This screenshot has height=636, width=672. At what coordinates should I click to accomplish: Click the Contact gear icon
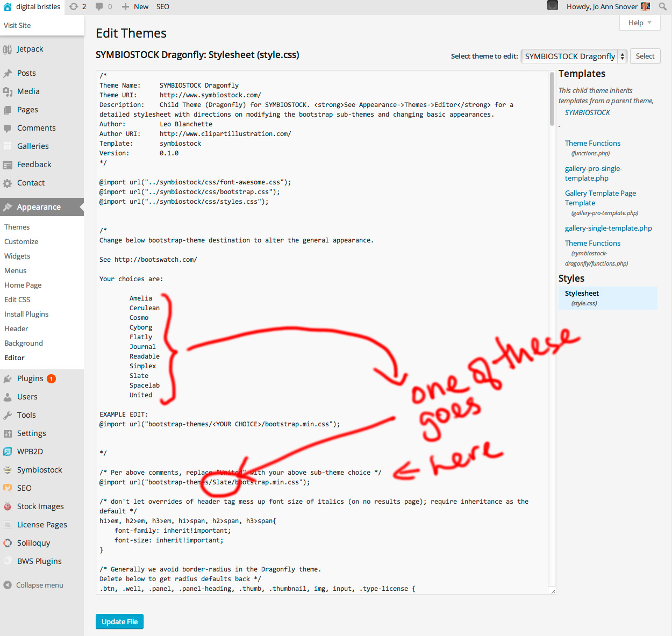pyautogui.click(x=8, y=183)
